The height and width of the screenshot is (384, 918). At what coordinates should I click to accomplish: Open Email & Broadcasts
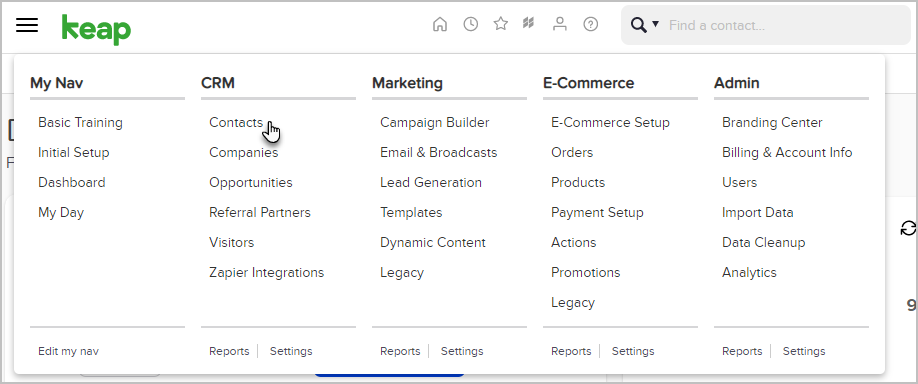pyautogui.click(x=439, y=152)
